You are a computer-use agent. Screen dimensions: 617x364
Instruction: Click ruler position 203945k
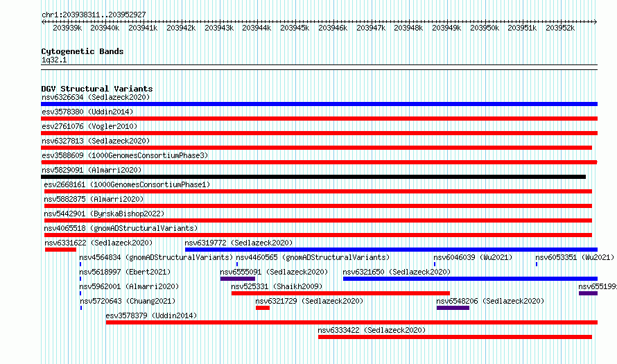coord(295,28)
